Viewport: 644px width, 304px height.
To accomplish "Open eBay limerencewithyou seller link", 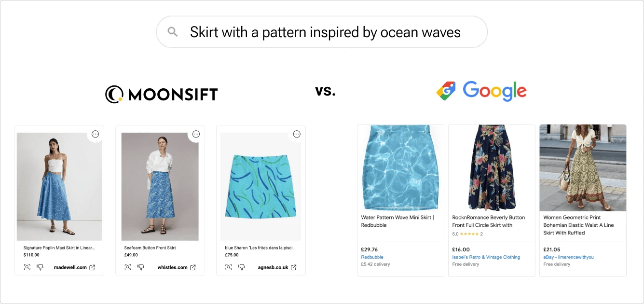I will (x=568, y=257).
